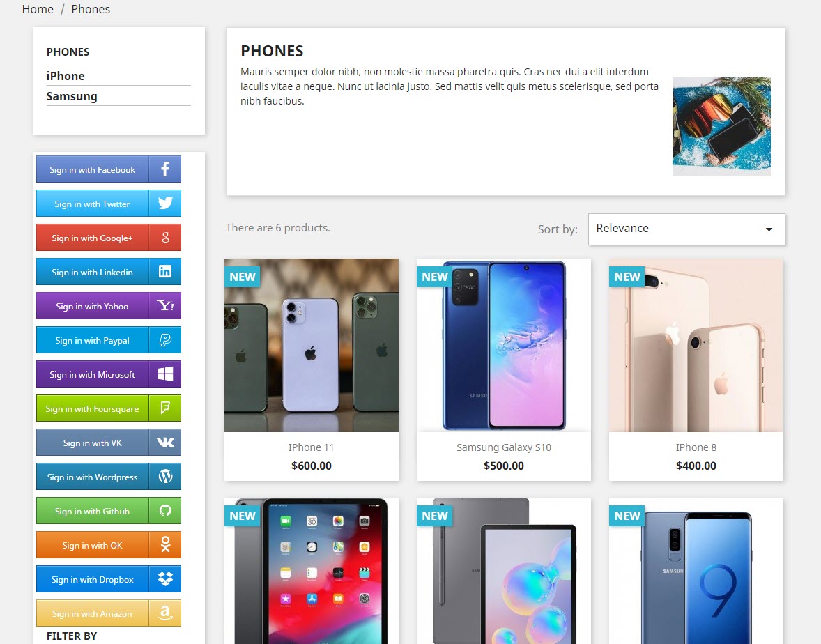Screen dimensions: 821x644
Task: Open the Sort by Relevance dropdown
Action: (686, 229)
